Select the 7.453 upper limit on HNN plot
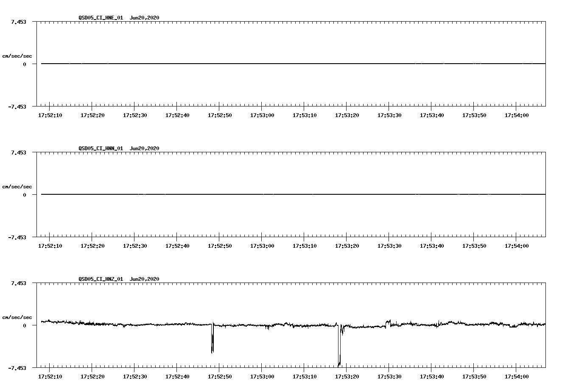Viewport: 576px width, 392px height. 18,152
